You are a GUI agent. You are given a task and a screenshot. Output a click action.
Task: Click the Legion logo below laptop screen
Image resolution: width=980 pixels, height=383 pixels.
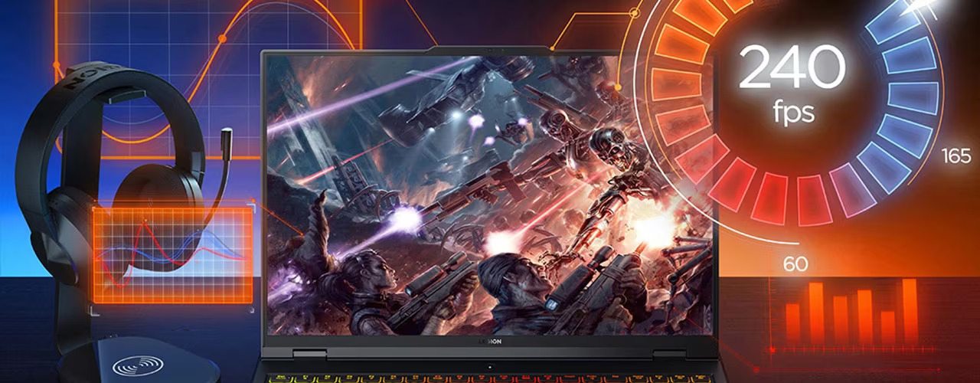[490, 342]
